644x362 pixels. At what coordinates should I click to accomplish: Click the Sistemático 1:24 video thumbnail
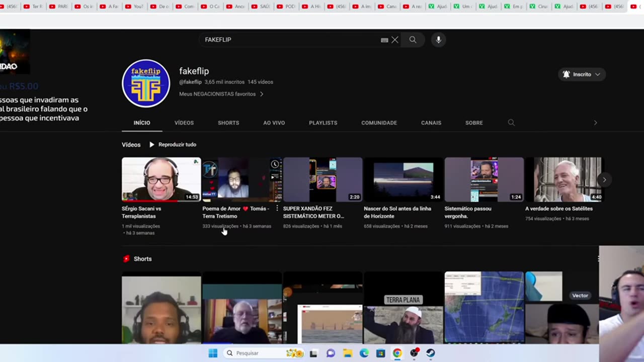coord(484,179)
